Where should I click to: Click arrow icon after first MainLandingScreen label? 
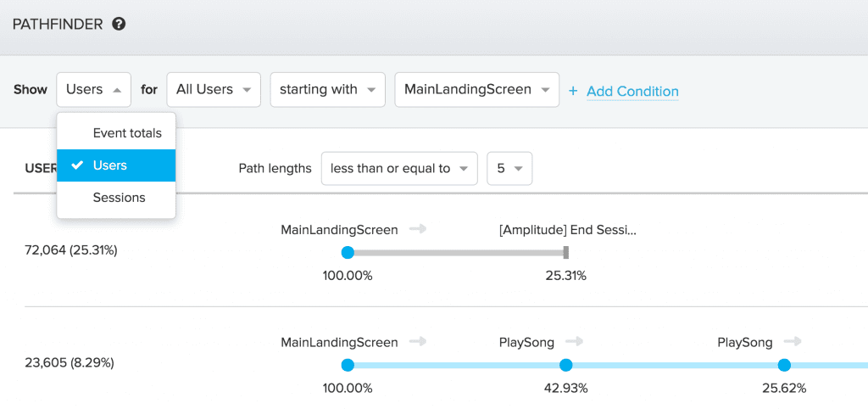pos(417,229)
